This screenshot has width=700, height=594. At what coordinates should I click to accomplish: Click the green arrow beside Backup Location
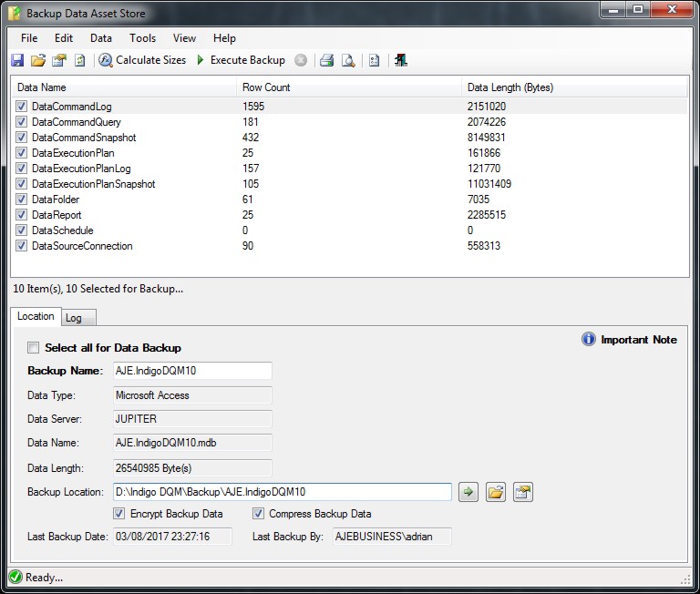point(468,492)
